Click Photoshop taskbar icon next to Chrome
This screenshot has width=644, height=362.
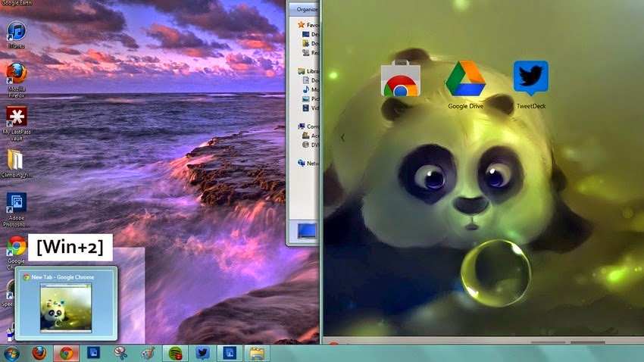pyautogui.click(x=94, y=353)
